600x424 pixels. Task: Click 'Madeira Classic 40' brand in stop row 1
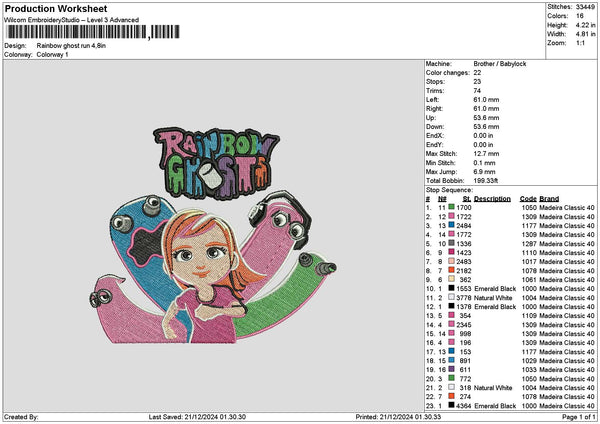(x=567, y=208)
